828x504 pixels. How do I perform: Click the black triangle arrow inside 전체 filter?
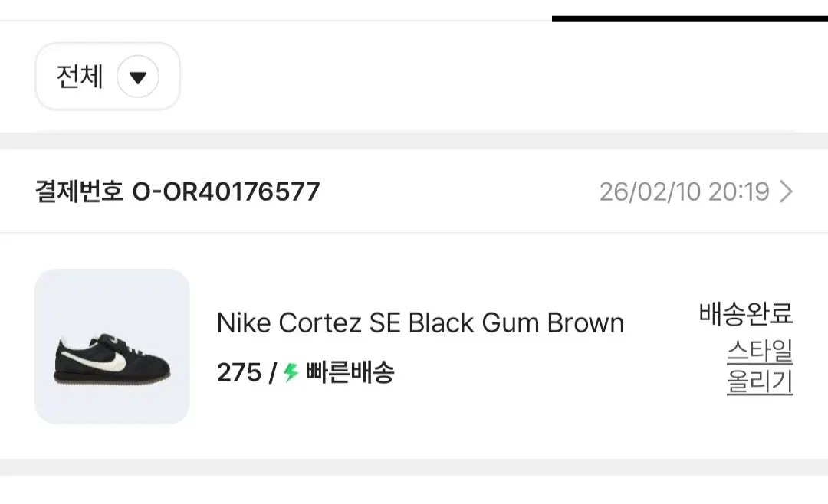[x=138, y=77]
